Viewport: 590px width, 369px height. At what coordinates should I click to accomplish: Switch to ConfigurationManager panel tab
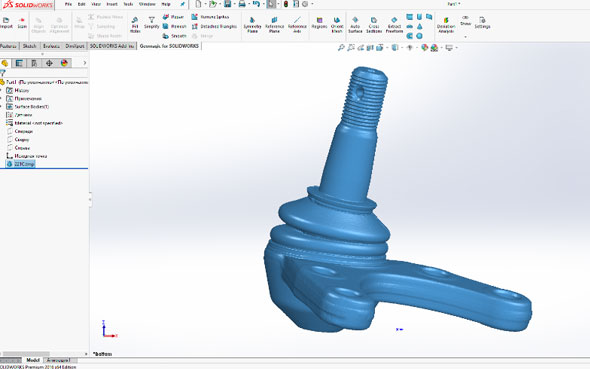pos(34,63)
